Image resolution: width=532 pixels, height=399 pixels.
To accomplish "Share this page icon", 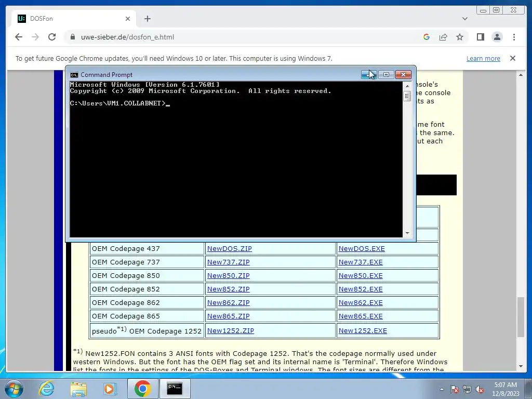I will (x=443, y=37).
